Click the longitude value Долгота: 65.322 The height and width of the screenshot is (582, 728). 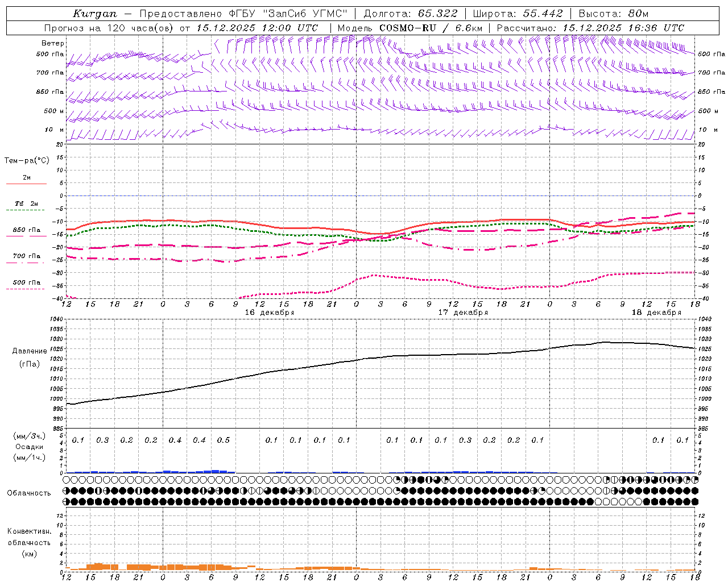pyautogui.click(x=410, y=14)
